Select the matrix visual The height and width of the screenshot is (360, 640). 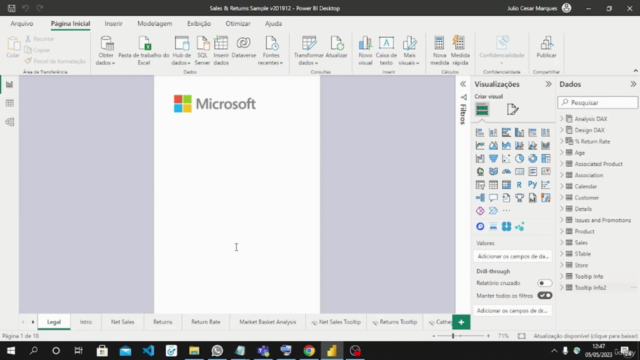tap(506, 184)
